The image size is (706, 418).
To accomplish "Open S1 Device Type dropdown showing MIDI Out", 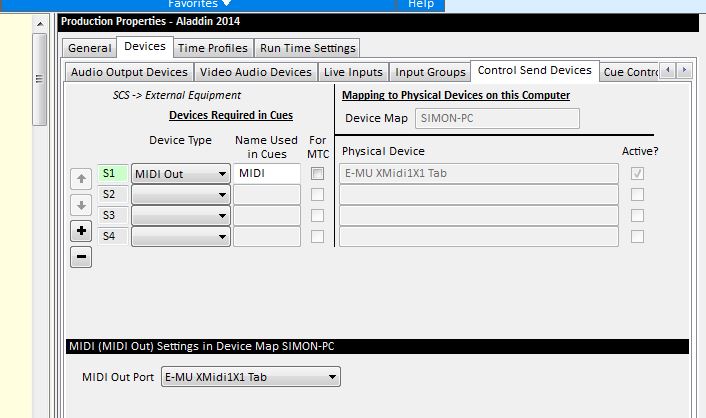I will [180, 174].
